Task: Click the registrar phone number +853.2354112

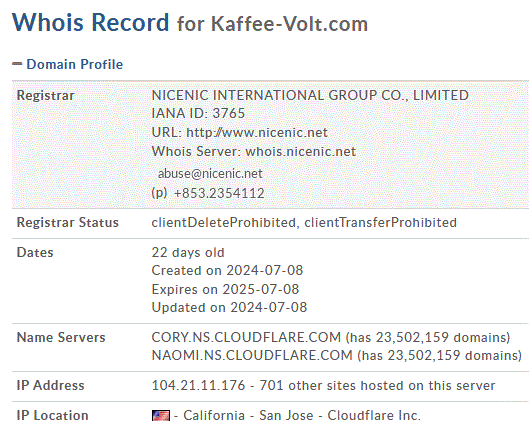Action: (219, 193)
